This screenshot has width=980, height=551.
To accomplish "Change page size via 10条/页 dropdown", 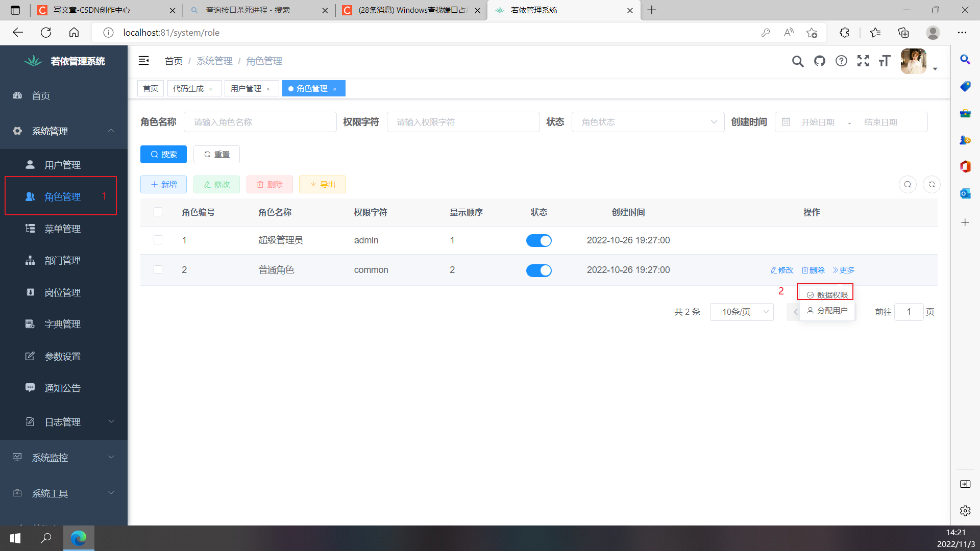I will coord(742,312).
